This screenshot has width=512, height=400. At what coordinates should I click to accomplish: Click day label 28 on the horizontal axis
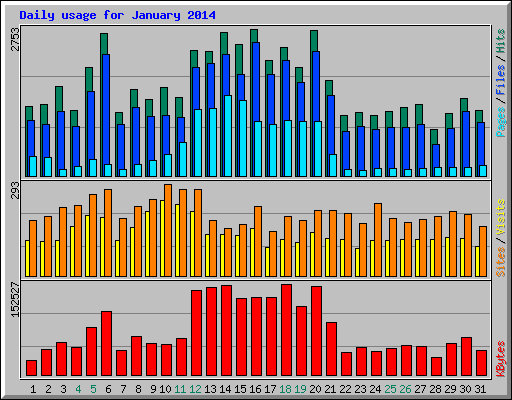(435, 389)
